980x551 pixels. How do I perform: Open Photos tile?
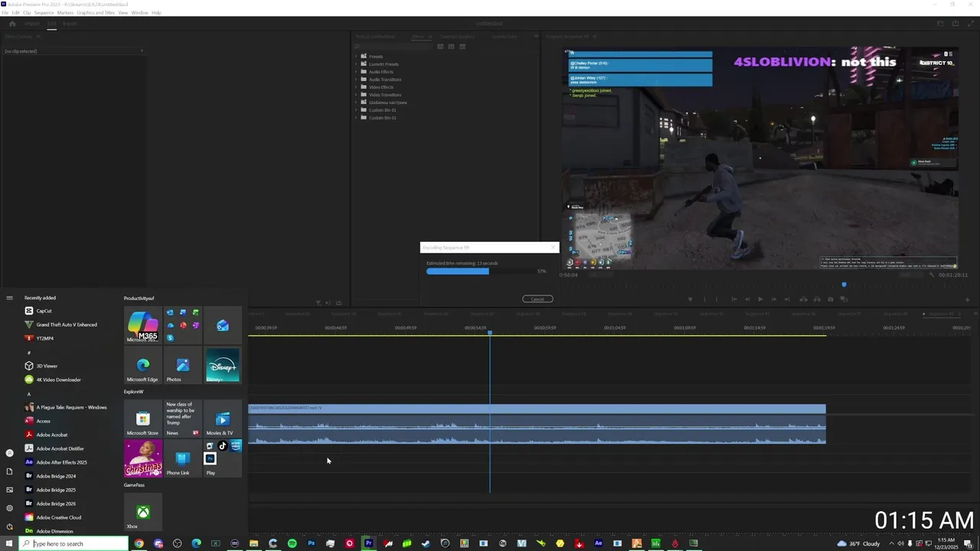coord(183,365)
